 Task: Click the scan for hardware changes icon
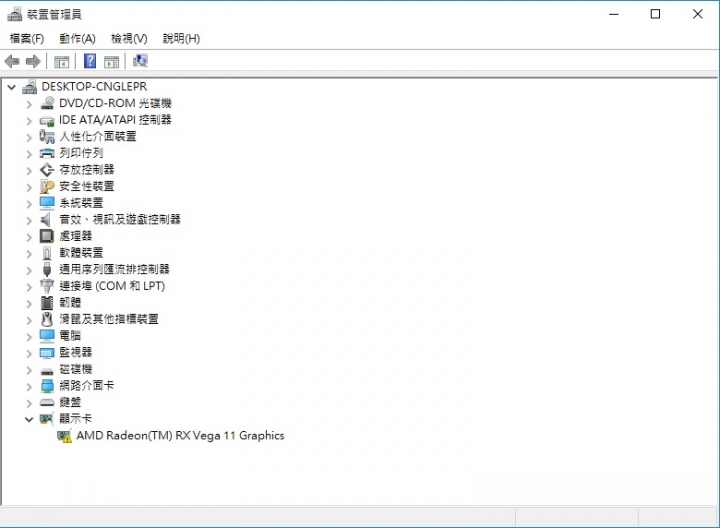click(x=140, y=61)
